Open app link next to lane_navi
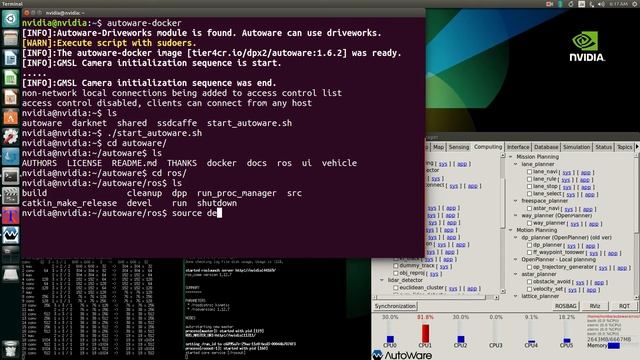 pyautogui.click(x=585, y=173)
